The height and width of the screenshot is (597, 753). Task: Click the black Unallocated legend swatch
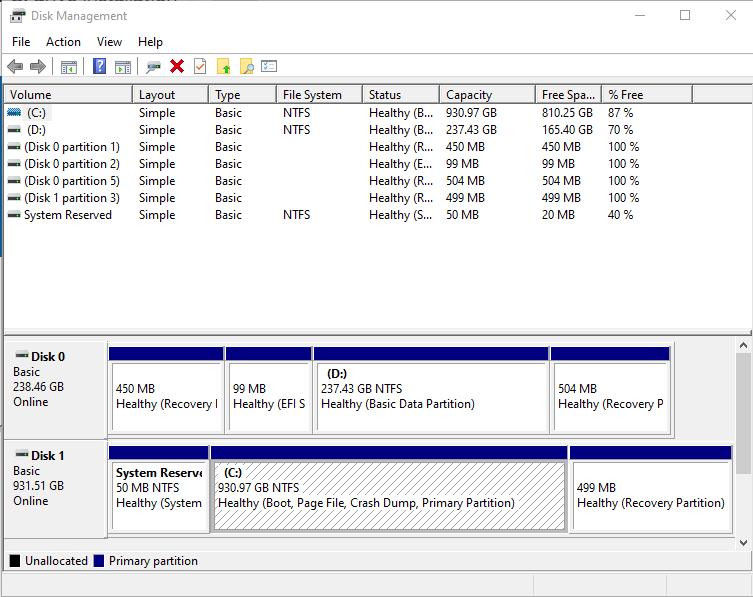[15, 560]
